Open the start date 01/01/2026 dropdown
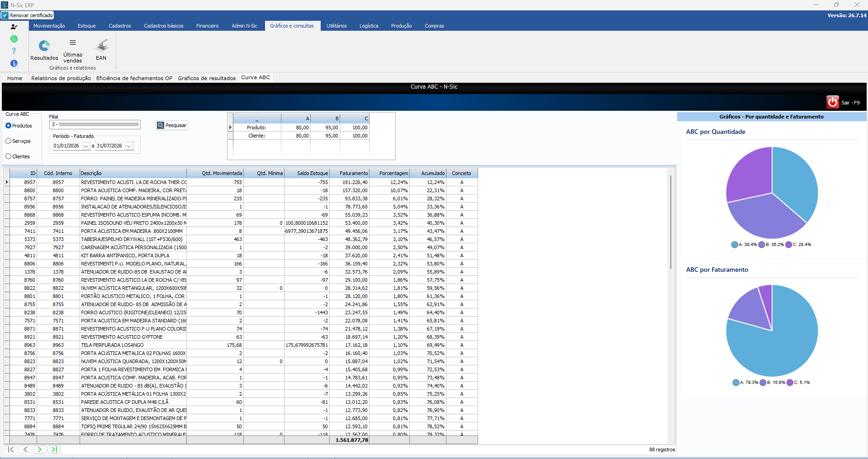This screenshot has width=868, height=459. coord(86,146)
